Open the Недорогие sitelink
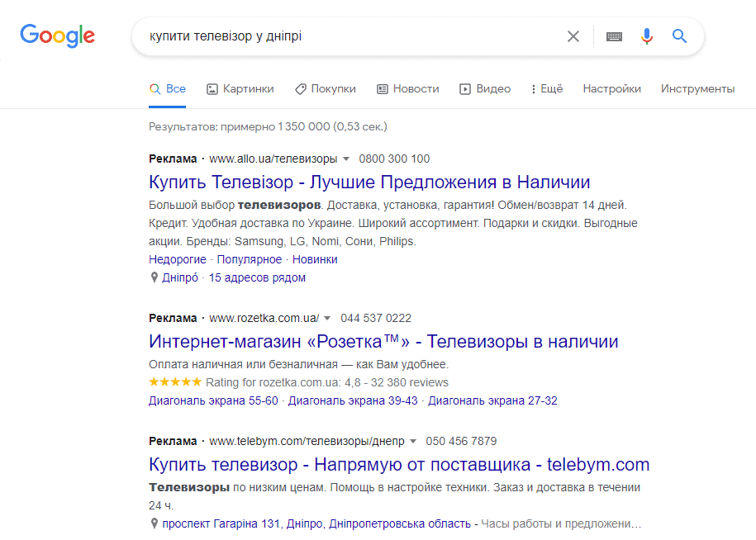 178,259
